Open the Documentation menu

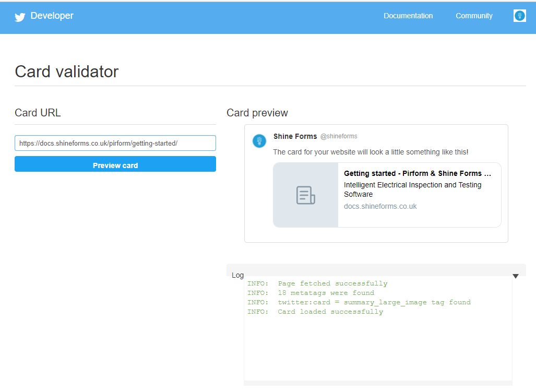click(x=408, y=16)
